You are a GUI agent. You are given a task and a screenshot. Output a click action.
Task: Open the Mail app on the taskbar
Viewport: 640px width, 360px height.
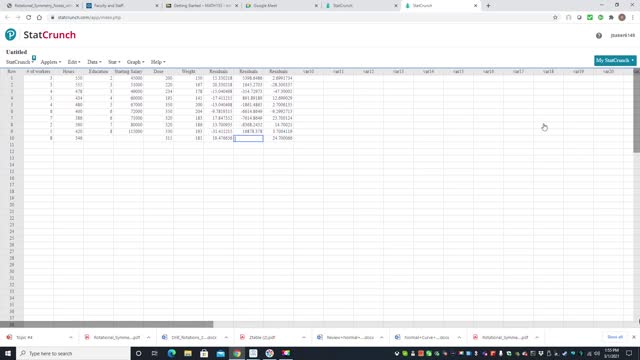click(220, 353)
